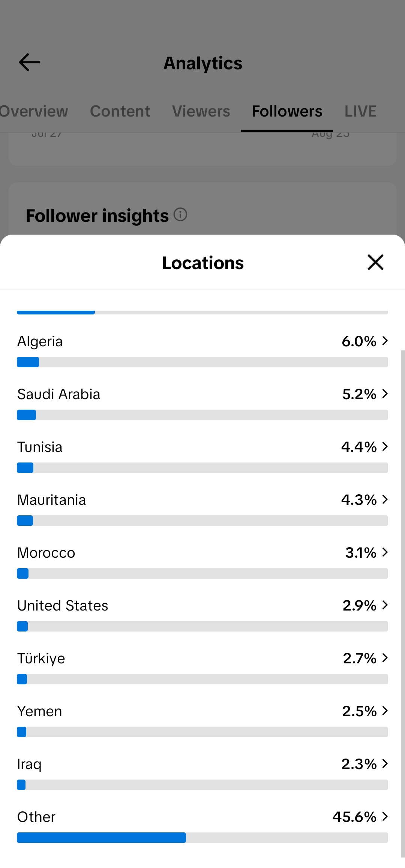Viewport: 405px width, 868px height.
Task: Open Mauritania chevron arrow
Action: point(385,499)
